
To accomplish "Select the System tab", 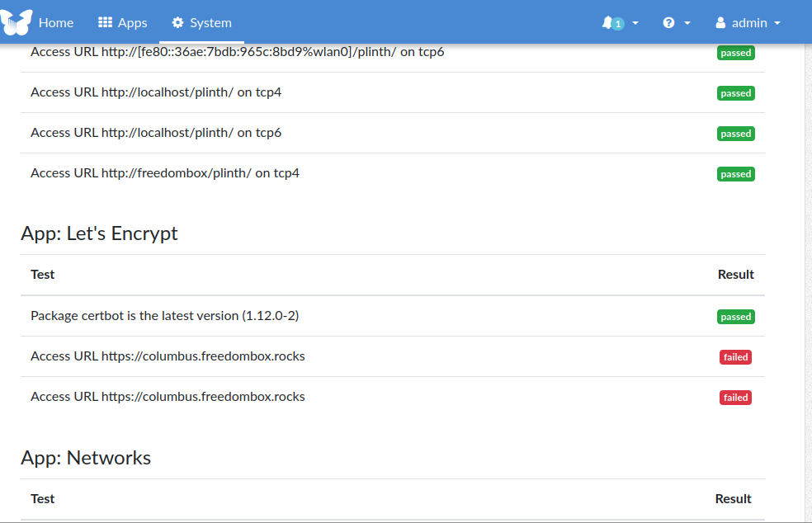I will click(x=201, y=23).
